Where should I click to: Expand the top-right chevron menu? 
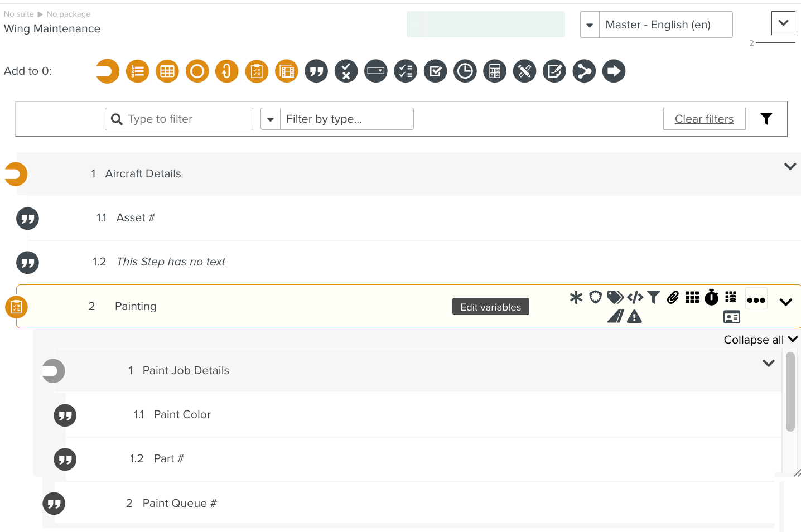point(783,23)
